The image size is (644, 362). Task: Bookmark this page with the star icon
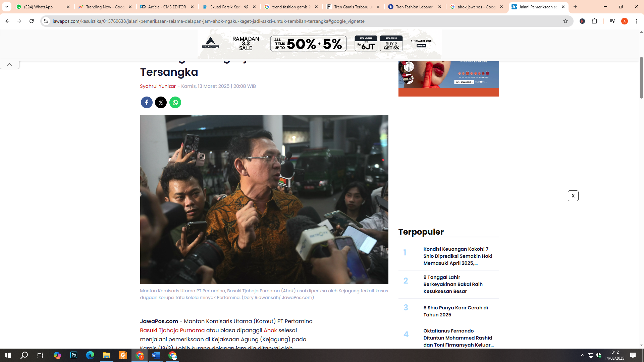click(x=566, y=21)
